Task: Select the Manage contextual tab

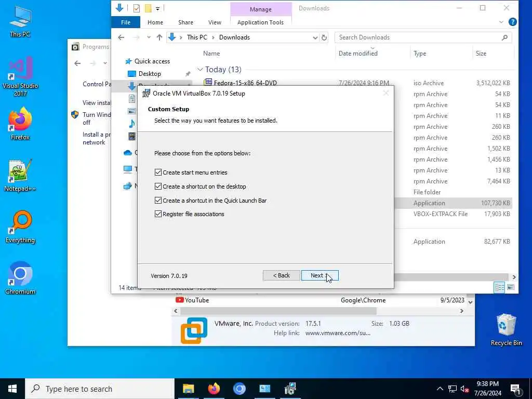Action: click(x=261, y=9)
